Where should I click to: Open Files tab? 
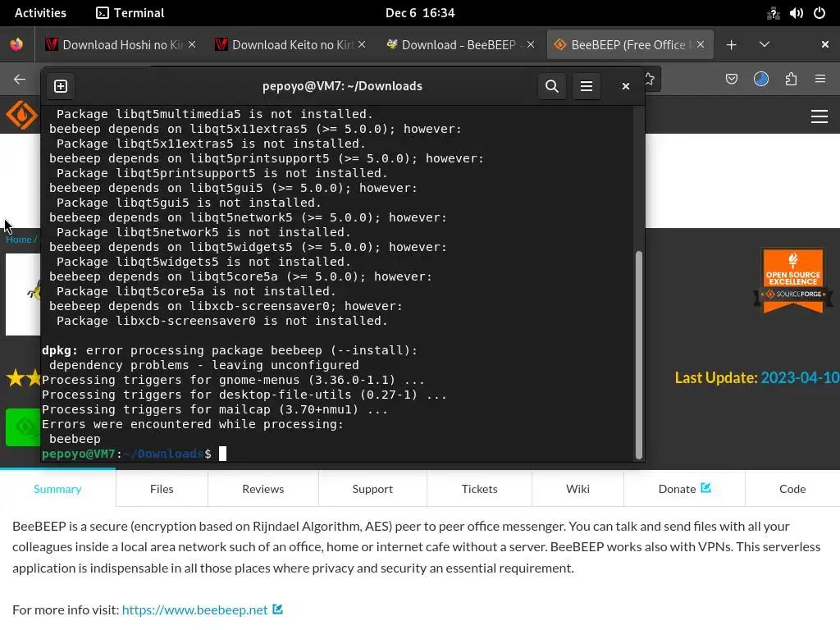162,489
